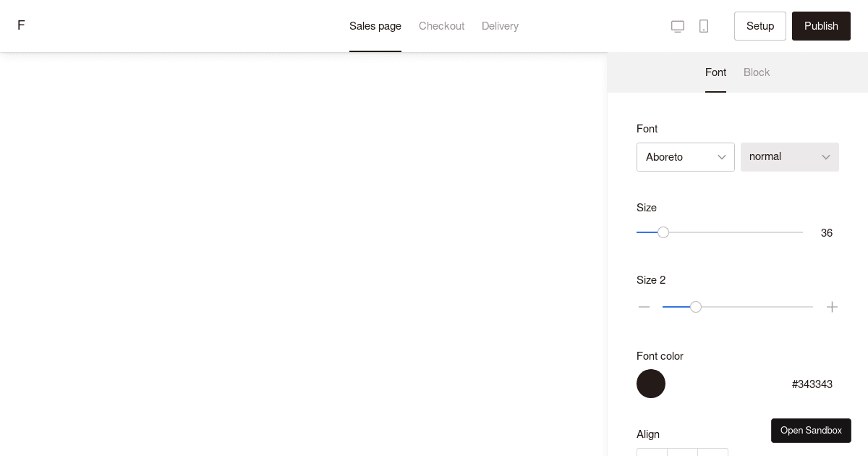Click the #343343 hex color value
This screenshot has width=868, height=456.
(x=812, y=384)
